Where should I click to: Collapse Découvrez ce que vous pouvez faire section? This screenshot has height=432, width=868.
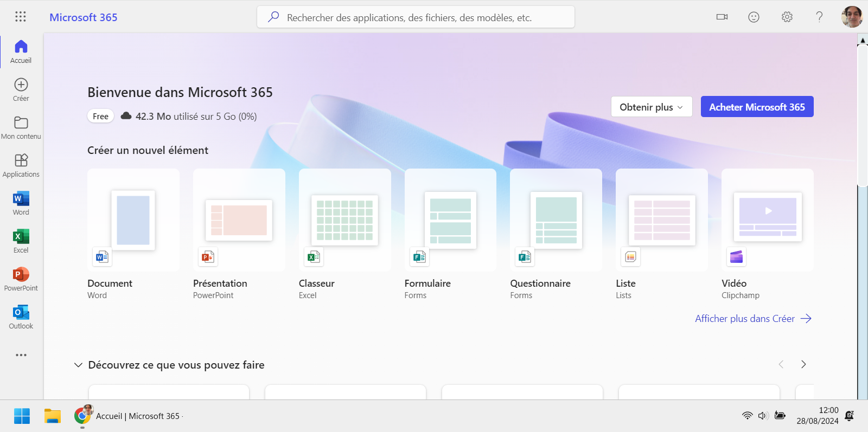(x=78, y=365)
